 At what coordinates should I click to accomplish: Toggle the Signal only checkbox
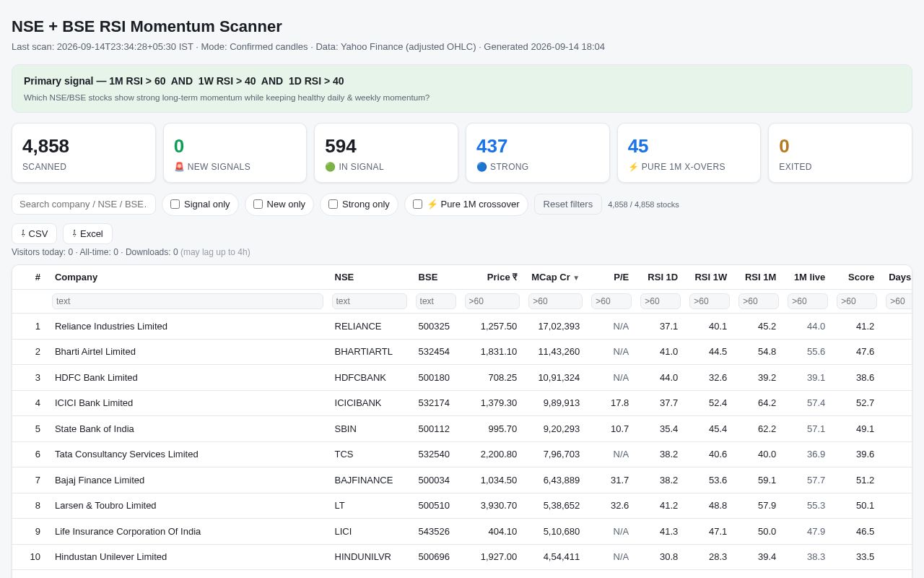(x=175, y=204)
